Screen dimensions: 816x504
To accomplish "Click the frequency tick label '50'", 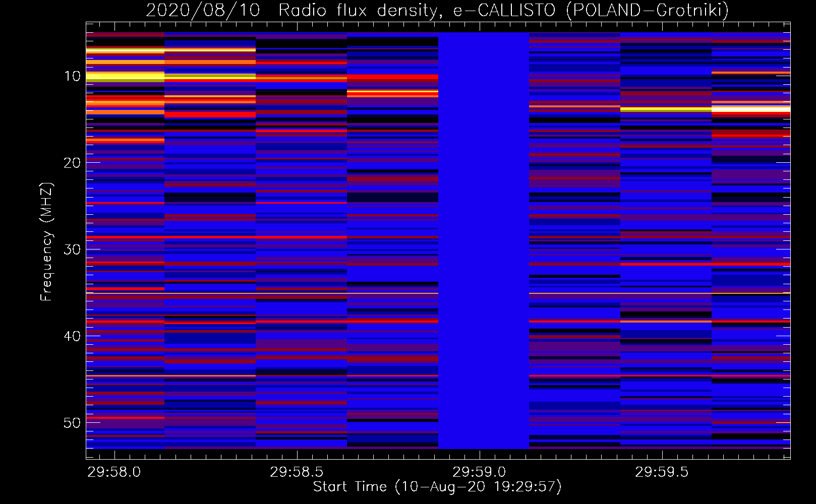I will (72, 423).
